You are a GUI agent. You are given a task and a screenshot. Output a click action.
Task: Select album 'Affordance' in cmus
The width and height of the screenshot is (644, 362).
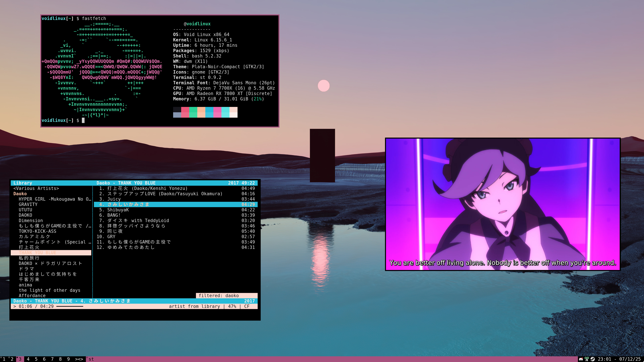click(32, 295)
